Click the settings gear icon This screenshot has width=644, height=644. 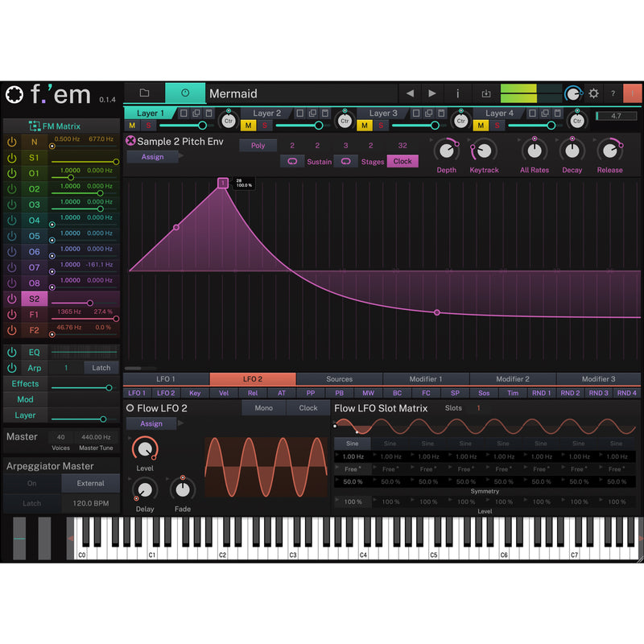point(594,93)
